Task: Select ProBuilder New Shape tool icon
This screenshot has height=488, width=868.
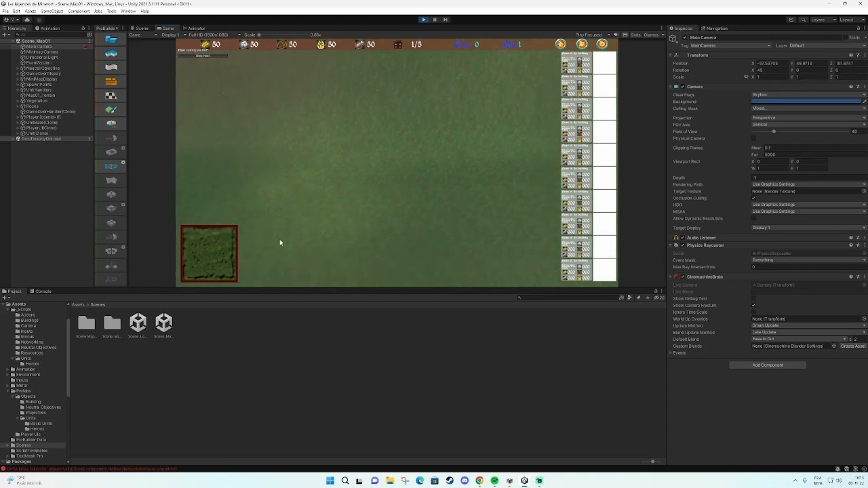Action: point(111,39)
